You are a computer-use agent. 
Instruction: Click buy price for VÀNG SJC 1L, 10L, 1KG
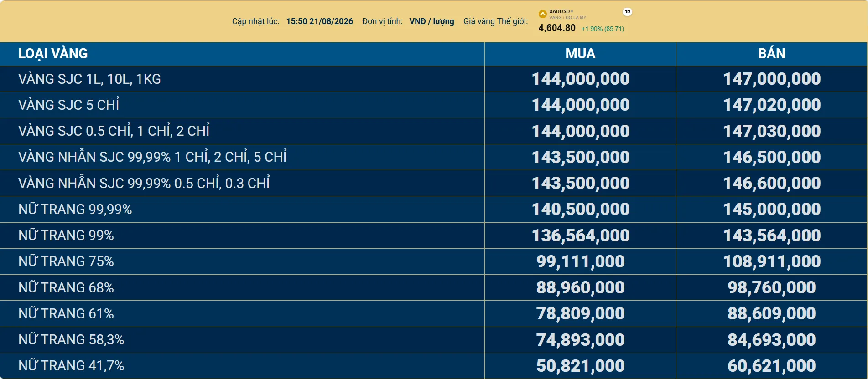coord(581,79)
